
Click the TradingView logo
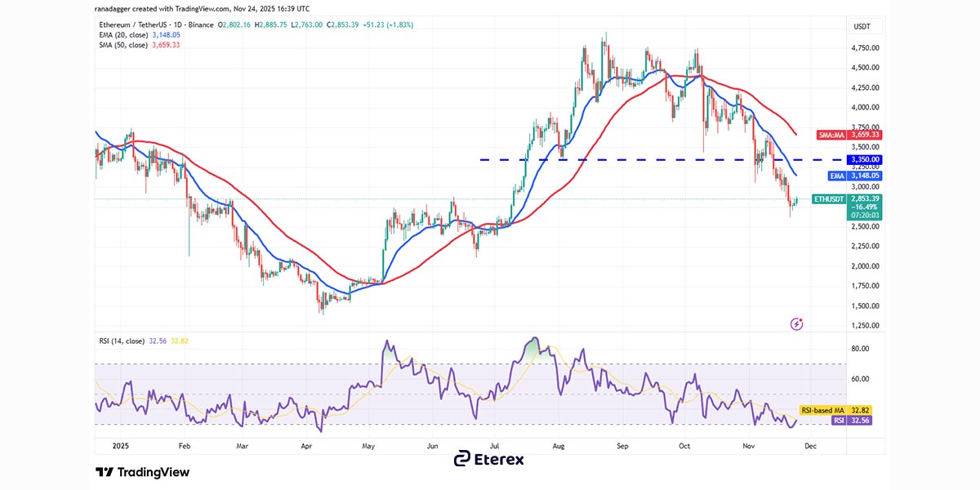143,472
